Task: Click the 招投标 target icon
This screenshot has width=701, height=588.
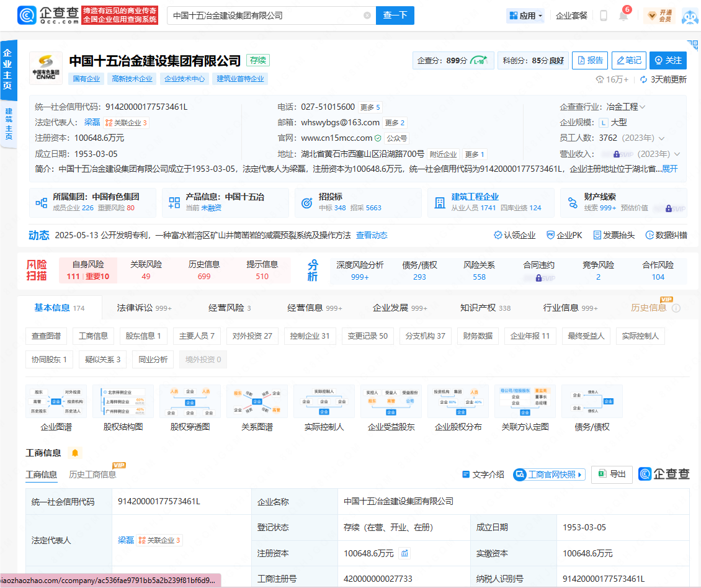Action: (x=306, y=203)
